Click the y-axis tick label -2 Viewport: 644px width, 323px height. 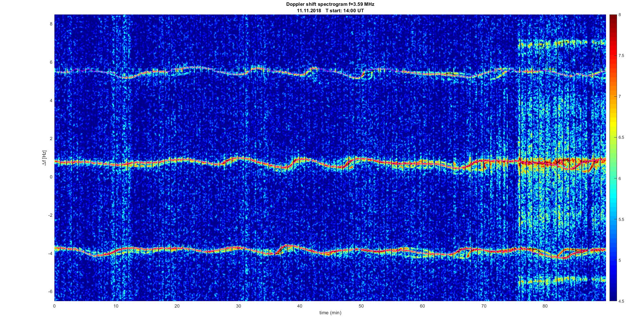(50, 215)
